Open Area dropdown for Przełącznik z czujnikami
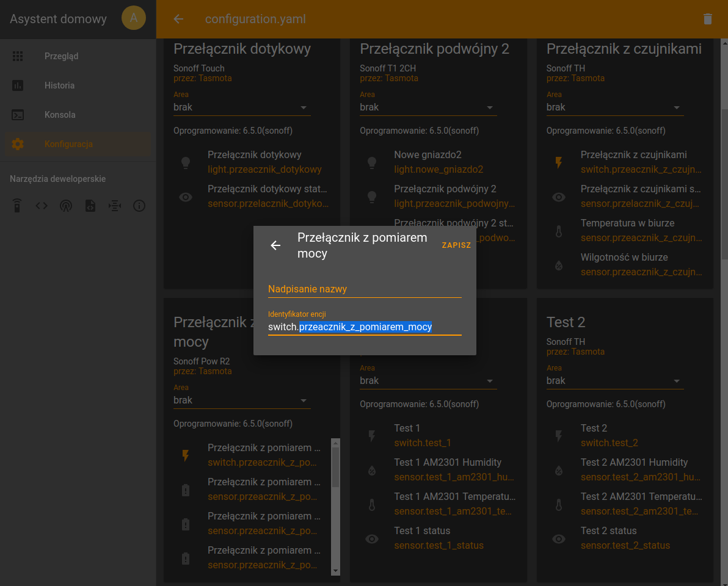This screenshot has height=586, width=728. tap(615, 107)
